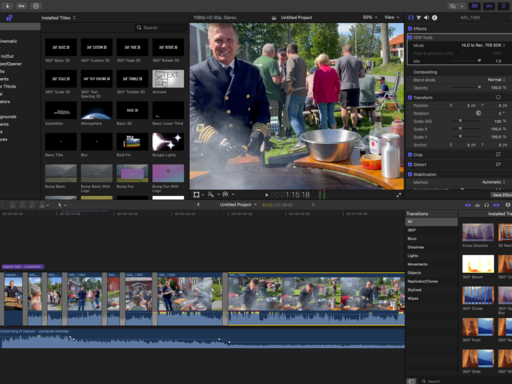Screen dimensions: 512x384
Task: Open the Stabilization Method Automatic dropdown
Action: click(494, 182)
